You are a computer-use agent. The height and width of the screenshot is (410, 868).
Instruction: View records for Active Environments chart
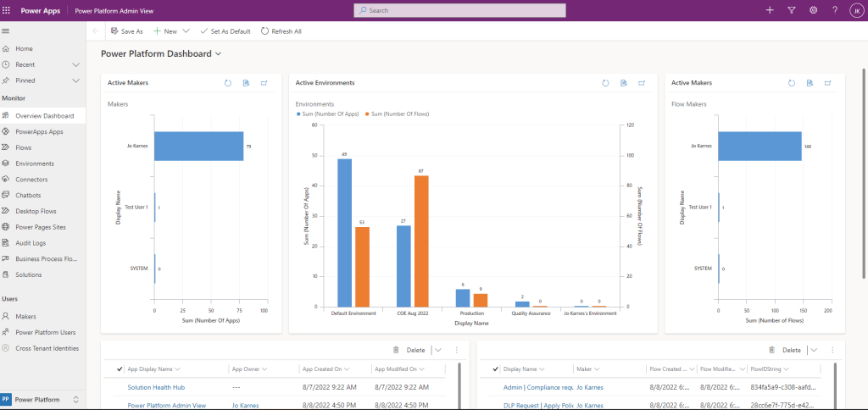(623, 83)
